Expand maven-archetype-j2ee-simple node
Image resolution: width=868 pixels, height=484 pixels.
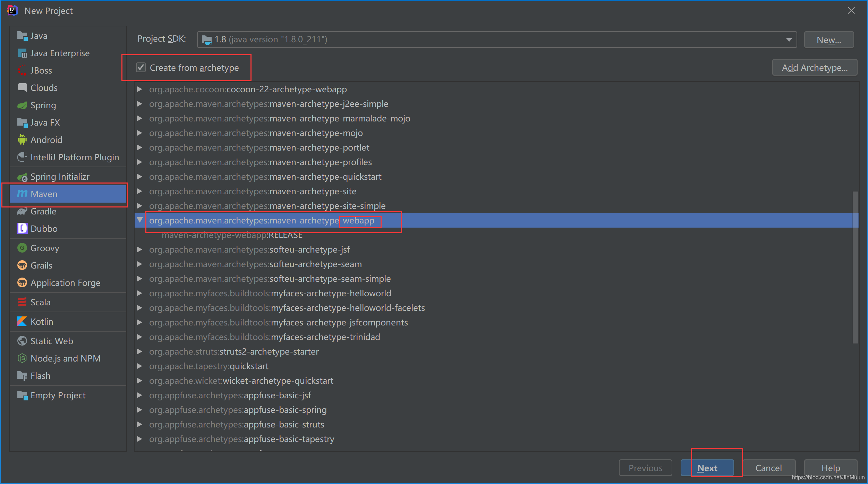click(139, 104)
